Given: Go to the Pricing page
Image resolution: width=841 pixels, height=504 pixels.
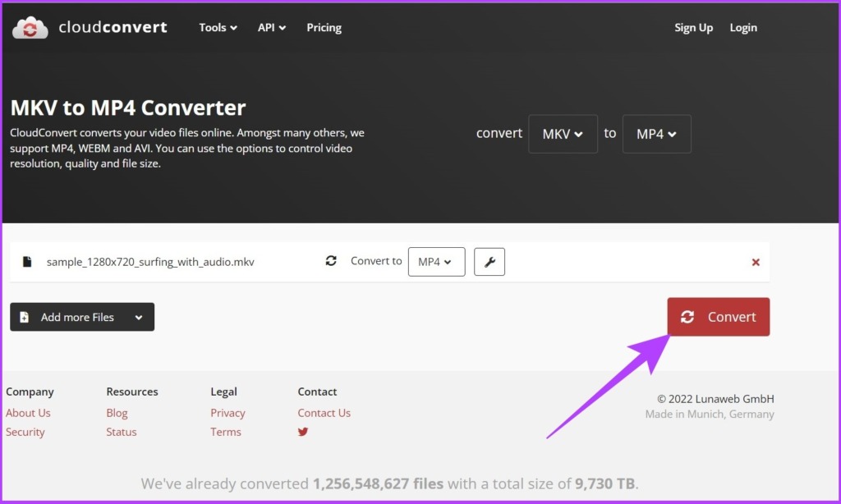Looking at the screenshot, I should [324, 27].
